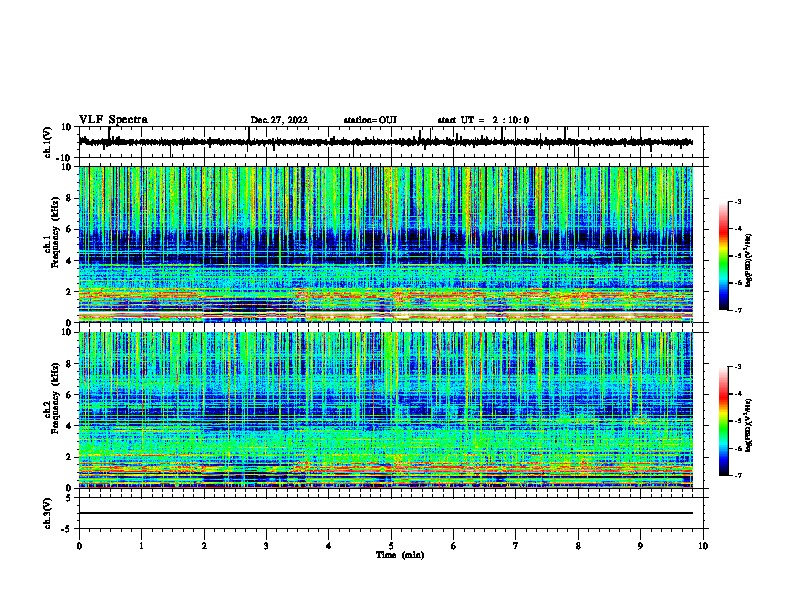Click the "-7" label on ch.1 colorbar

[x=738, y=310]
